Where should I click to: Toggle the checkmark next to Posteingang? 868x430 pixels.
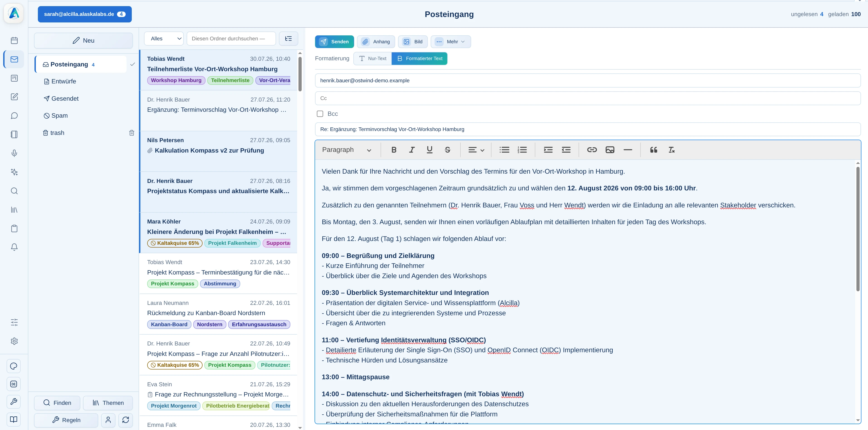tap(132, 64)
